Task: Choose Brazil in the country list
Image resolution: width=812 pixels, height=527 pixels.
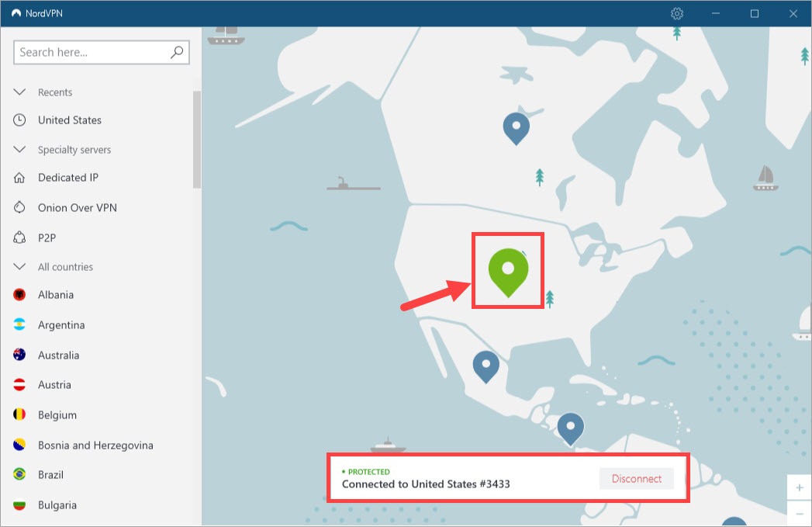Action: (x=50, y=475)
